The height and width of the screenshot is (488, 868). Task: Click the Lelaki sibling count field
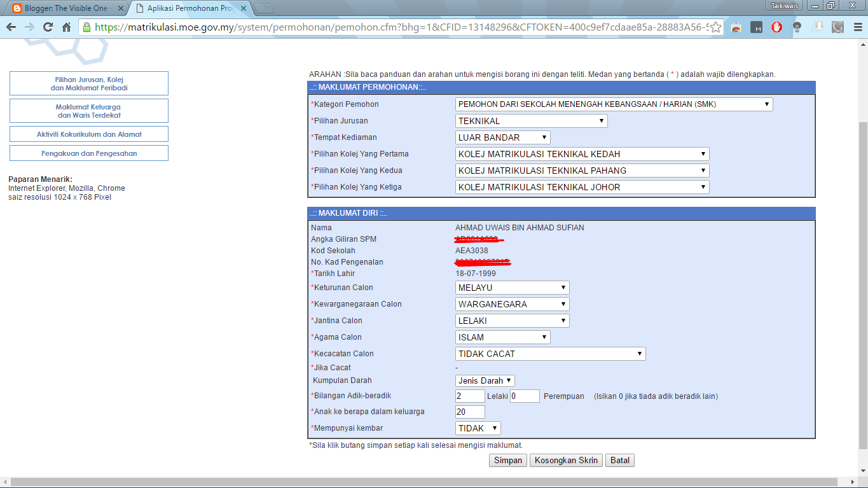coord(470,396)
